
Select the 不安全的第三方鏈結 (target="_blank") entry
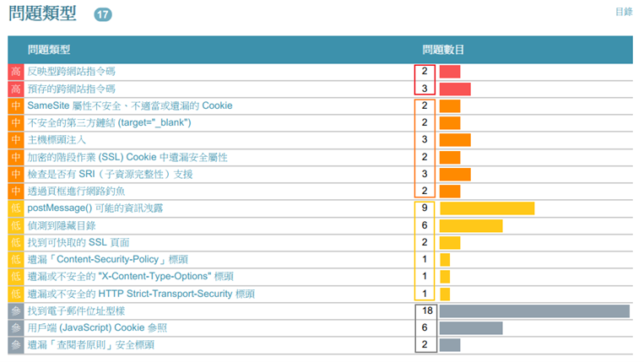pos(109,123)
